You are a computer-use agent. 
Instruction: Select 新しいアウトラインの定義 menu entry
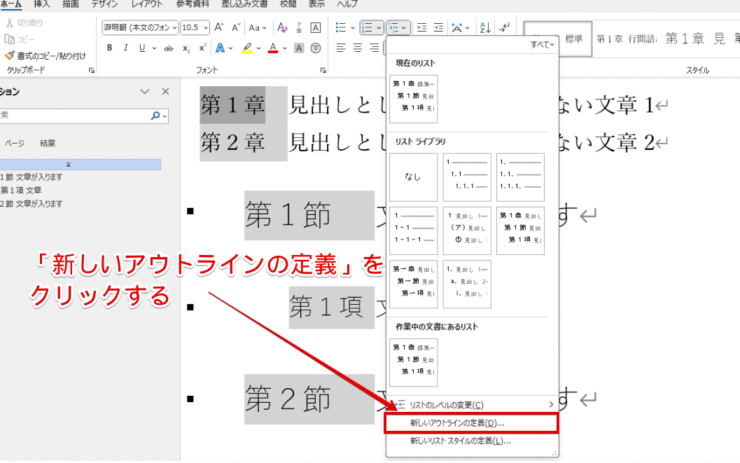coord(456,423)
